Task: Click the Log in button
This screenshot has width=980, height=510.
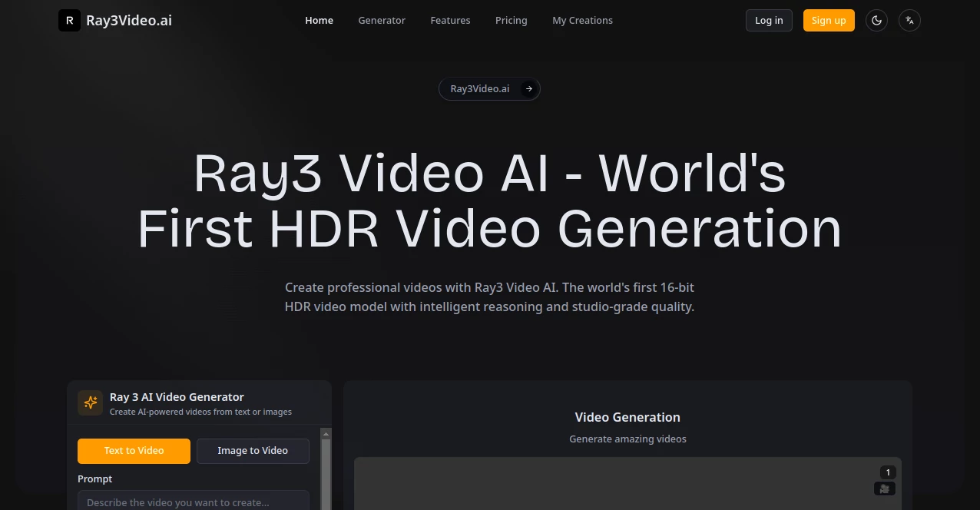Action: point(769,20)
